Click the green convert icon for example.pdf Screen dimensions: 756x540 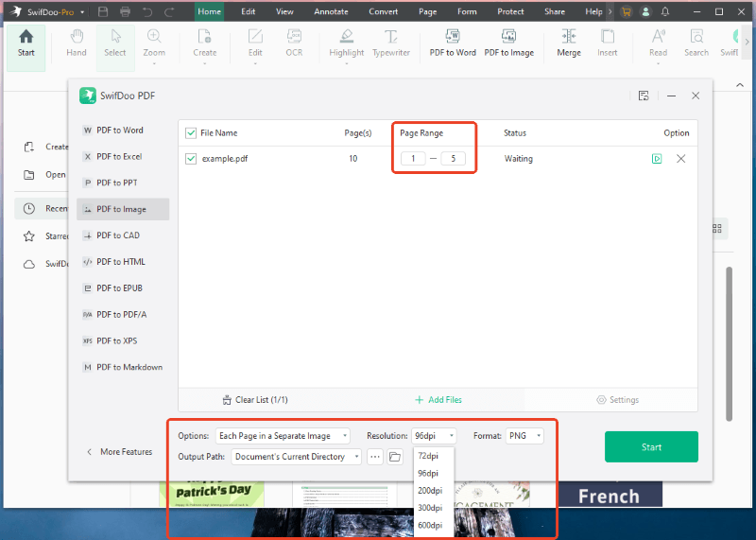657,158
